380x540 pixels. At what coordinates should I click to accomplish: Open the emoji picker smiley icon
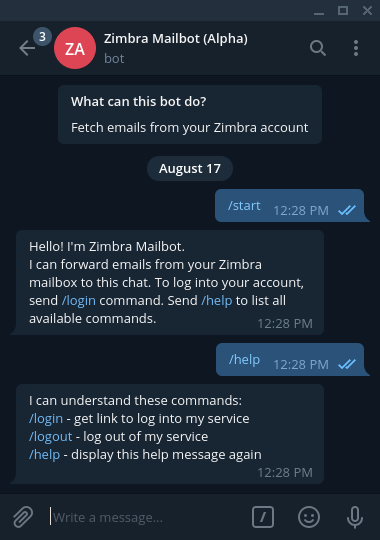point(309,517)
